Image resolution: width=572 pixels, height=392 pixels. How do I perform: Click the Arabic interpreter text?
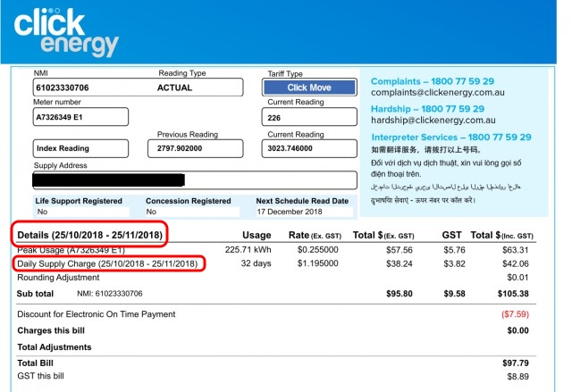(446, 188)
